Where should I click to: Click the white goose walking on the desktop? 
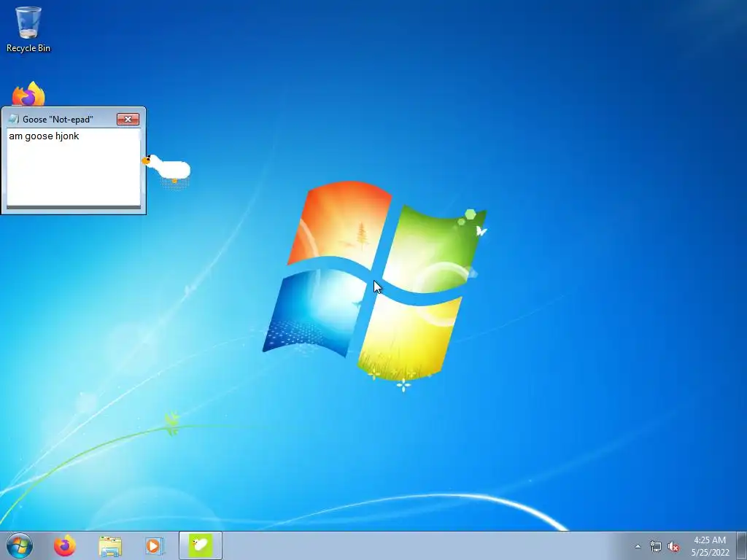tap(167, 168)
